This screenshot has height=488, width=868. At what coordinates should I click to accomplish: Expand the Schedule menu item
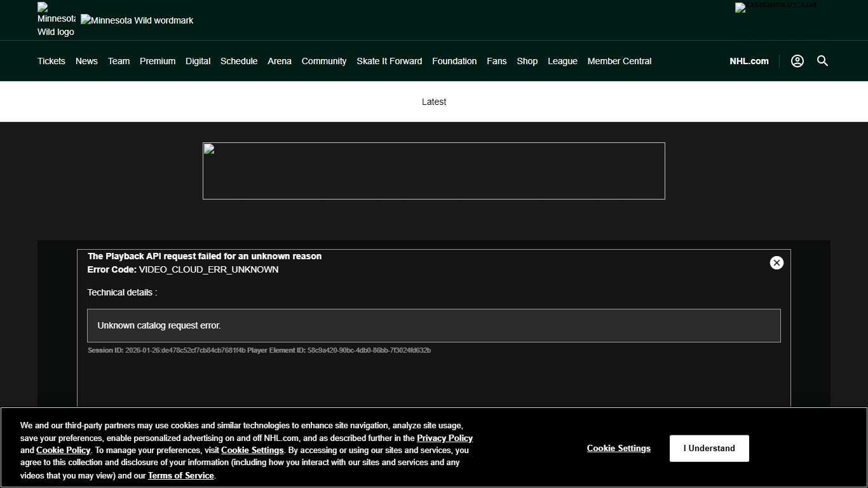239,61
